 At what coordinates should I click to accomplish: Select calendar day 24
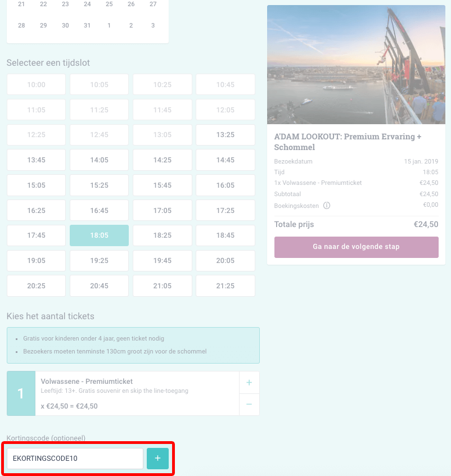pos(87,4)
